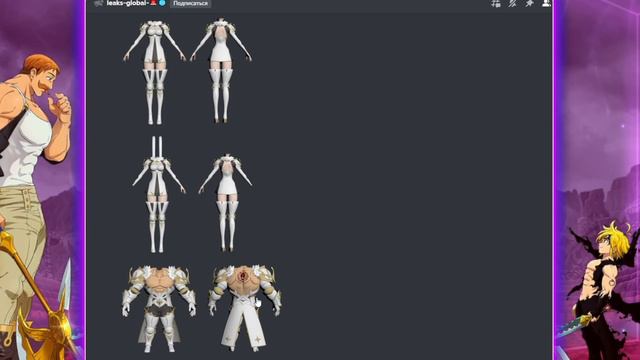Viewport: 640px width, 360px height.
Task: Open middle-row female model with bunny ears
Action: click(158, 194)
